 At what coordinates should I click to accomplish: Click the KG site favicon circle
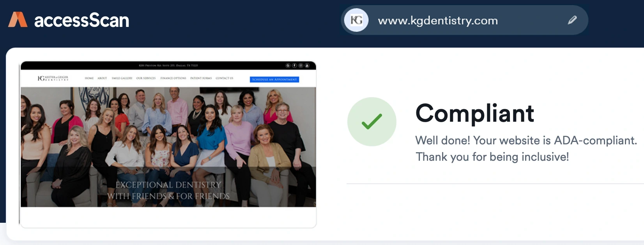coord(356,20)
